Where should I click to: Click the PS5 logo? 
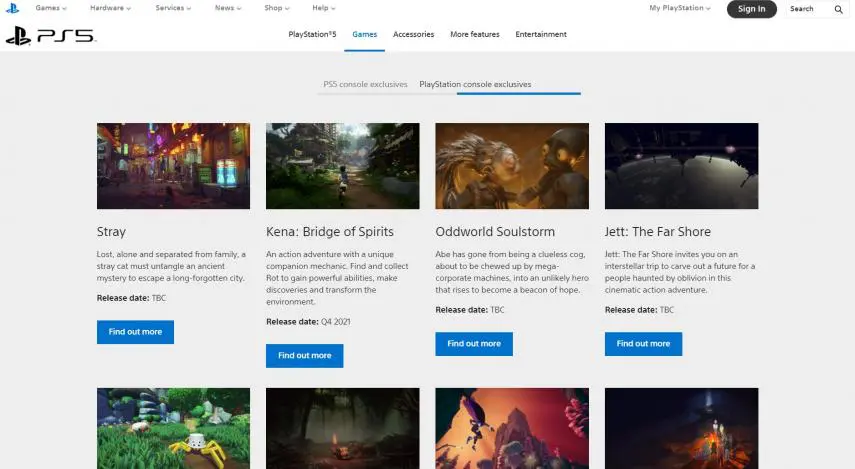point(51,36)
